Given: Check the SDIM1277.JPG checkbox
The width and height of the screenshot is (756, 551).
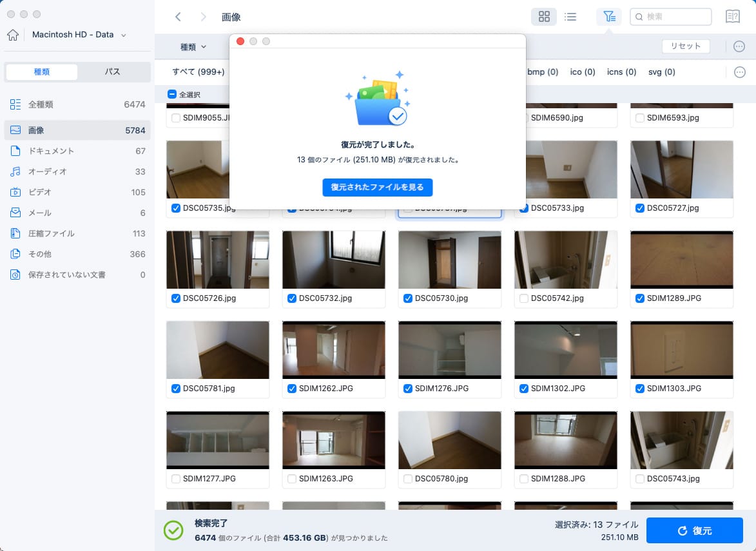Looking at the screenshot, I should click(176, 479).
